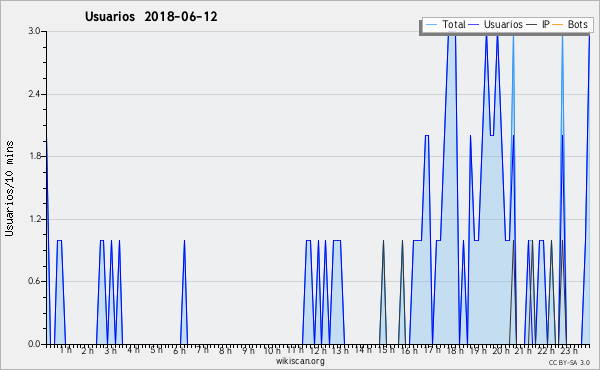Click the light blue Total legend line
Image resolution: width=600 pixels, height=370 pixels.
(x=431, y=25)
